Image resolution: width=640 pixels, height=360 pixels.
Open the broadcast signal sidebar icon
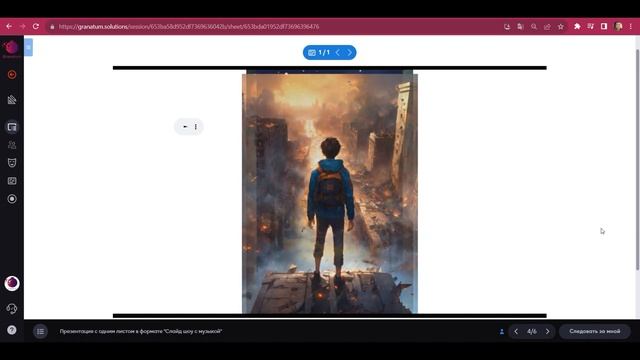coord(12,100)
